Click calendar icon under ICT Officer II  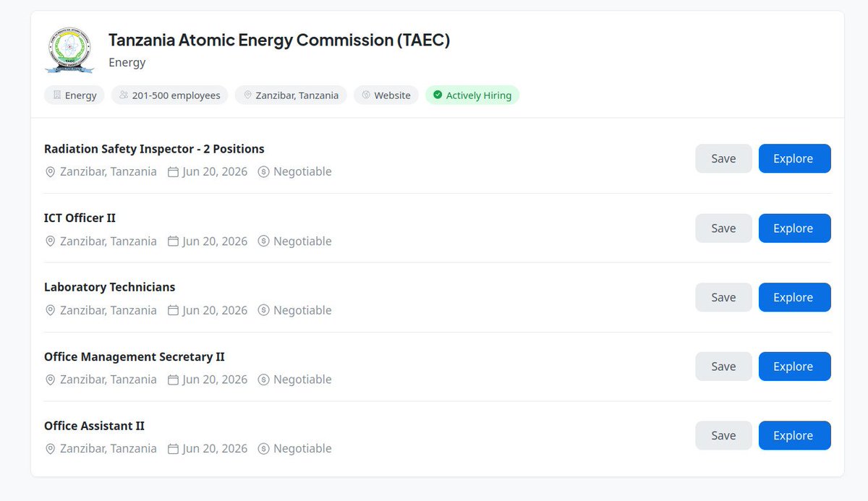pos(173,241)
